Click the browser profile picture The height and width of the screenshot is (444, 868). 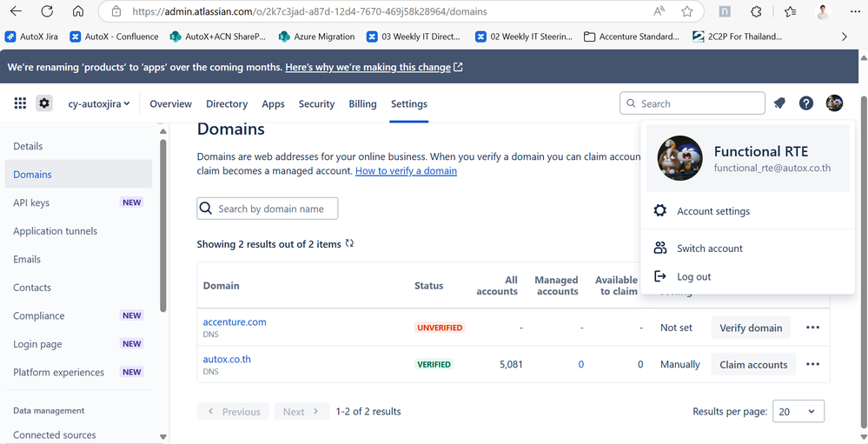point(823,11)
